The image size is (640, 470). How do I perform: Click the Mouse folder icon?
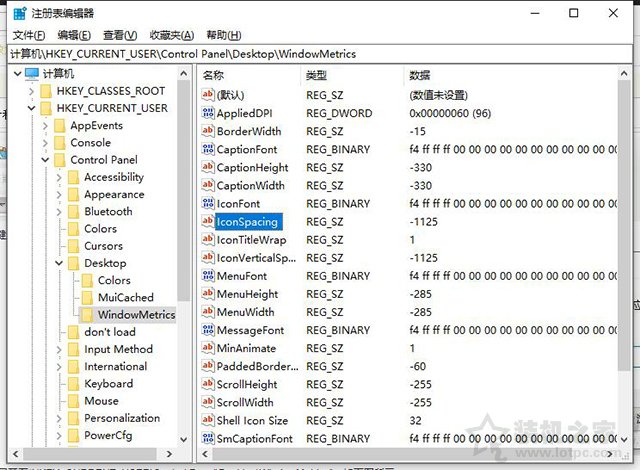73,401
